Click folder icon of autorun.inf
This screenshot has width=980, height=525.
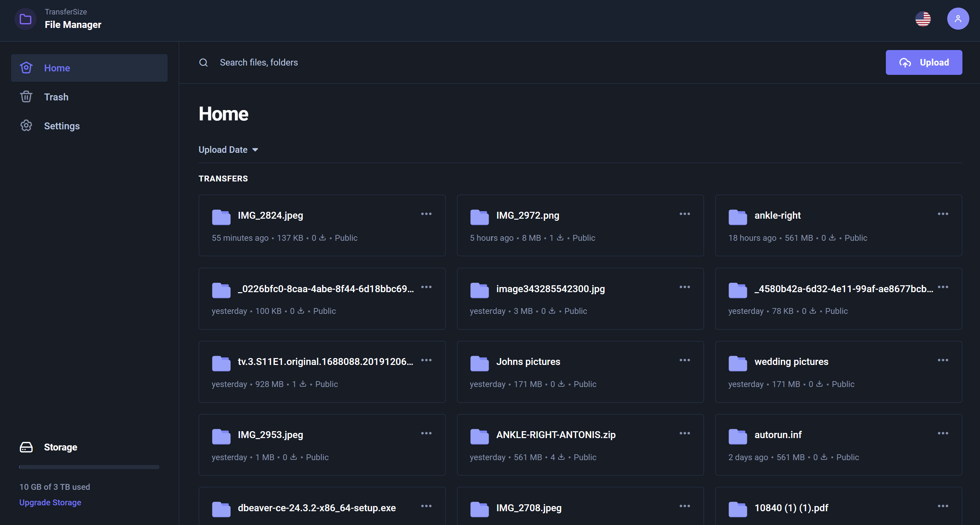[738, 436]
